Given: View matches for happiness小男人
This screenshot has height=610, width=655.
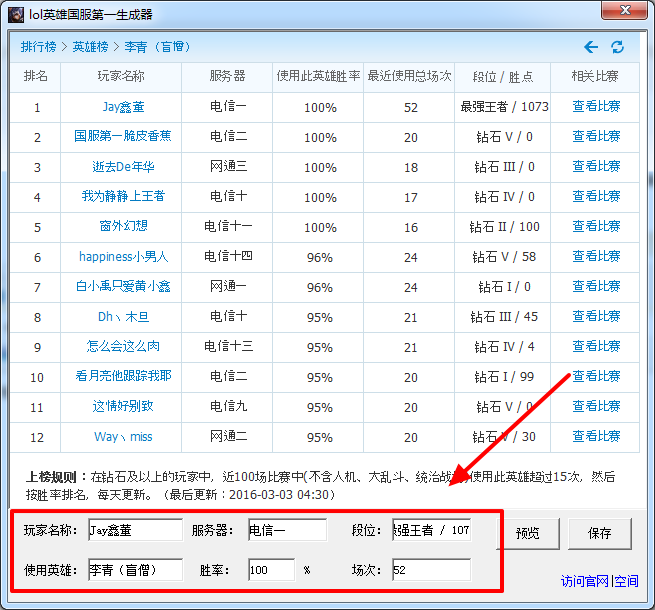Looking at the screenshot, I should click(596, 256).
